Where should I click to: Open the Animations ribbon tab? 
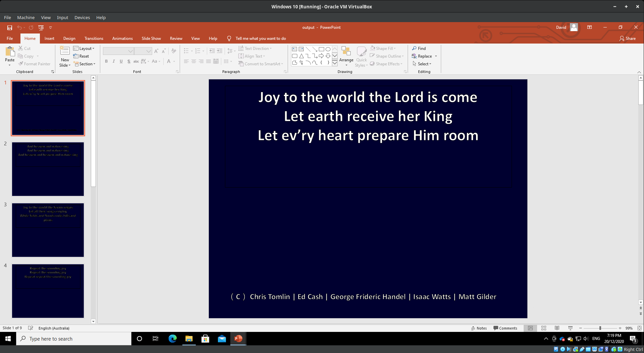click(x=122, y=39)
